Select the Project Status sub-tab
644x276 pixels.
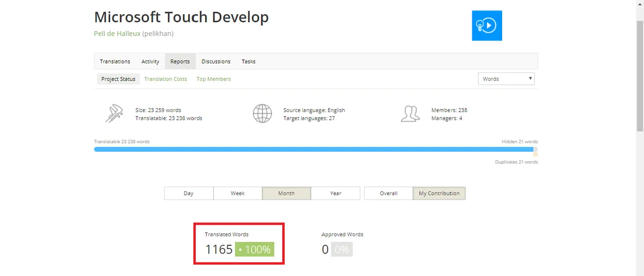pos(118,79)
